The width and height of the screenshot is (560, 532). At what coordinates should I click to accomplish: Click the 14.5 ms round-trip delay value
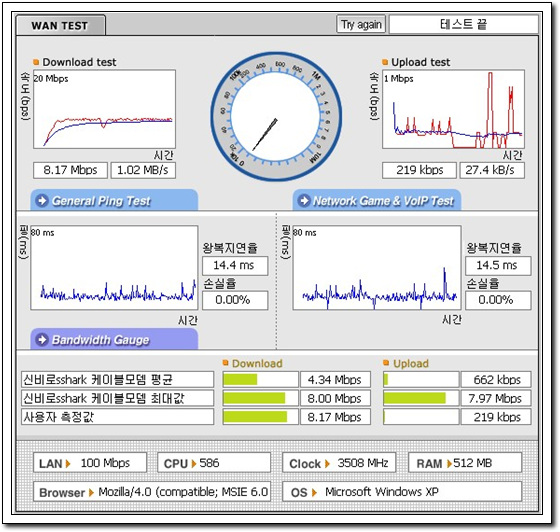coord(498,266)
